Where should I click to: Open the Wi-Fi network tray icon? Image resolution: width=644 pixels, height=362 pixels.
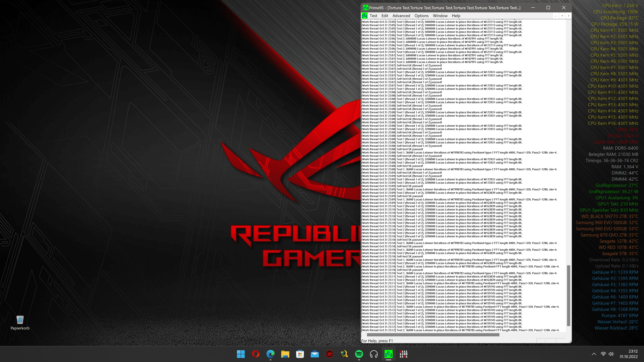pyautogui.click(x=603, y=354)
